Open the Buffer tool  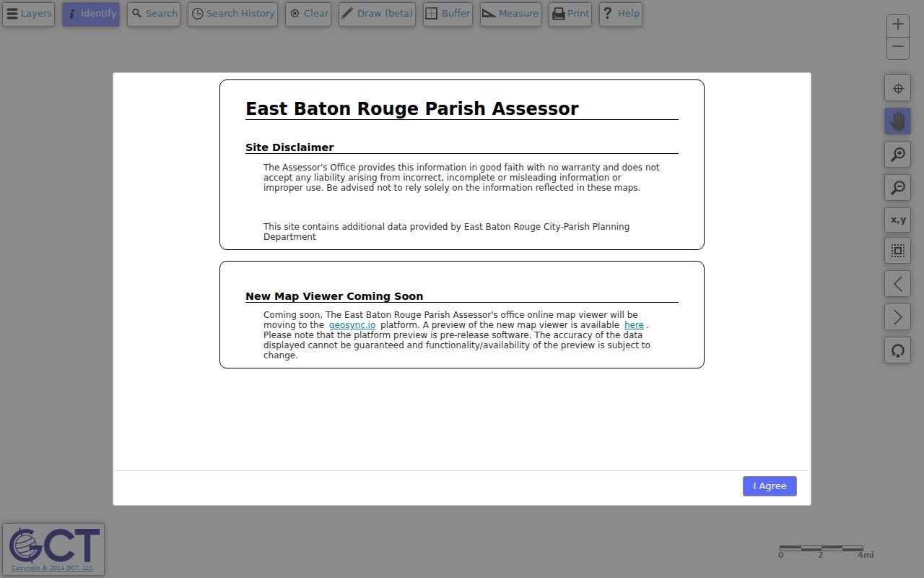[x=448, y=14]
